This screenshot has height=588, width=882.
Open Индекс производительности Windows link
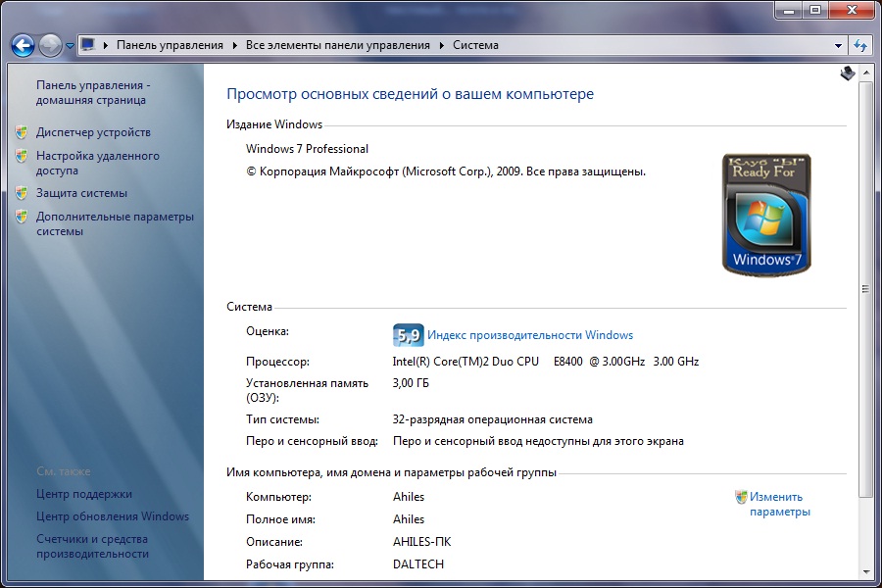pos(530,335)
